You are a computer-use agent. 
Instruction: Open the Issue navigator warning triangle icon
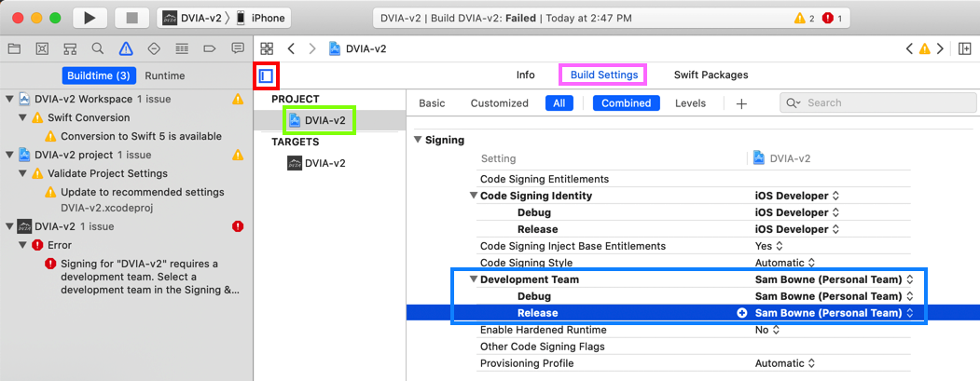tap(126, 48)
